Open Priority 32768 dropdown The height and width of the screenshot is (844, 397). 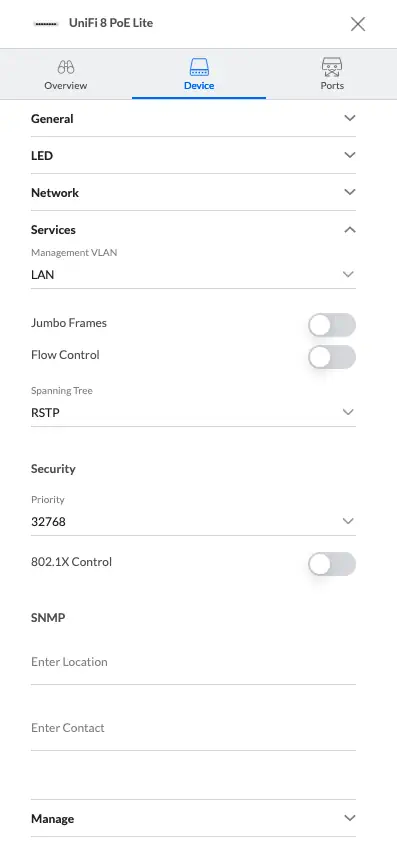coord(193,522)
